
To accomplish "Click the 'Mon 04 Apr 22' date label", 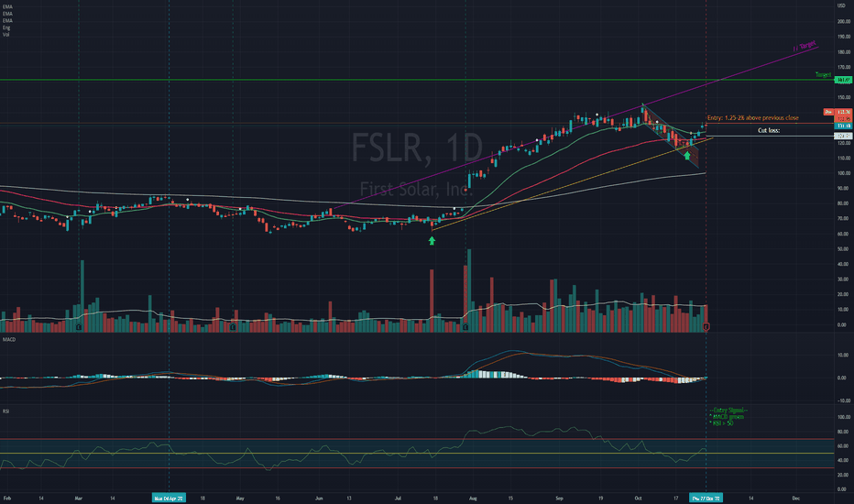I will [169, 498].
